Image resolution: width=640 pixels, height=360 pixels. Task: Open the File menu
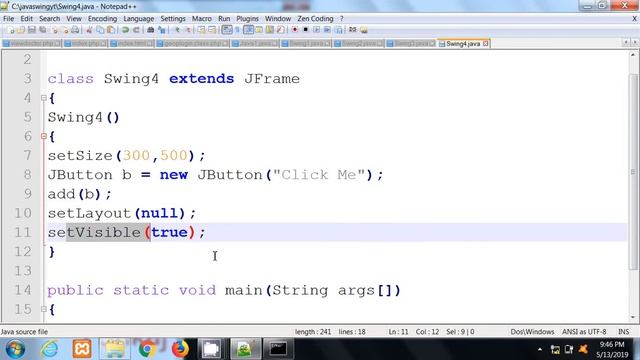pyautogui.click(x=9, y=19)
